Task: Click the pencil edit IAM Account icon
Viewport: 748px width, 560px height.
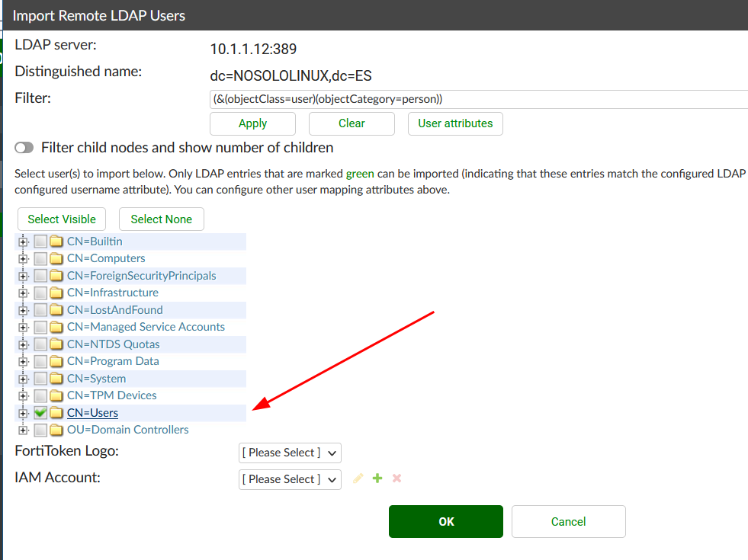Action: click(358, 478)
